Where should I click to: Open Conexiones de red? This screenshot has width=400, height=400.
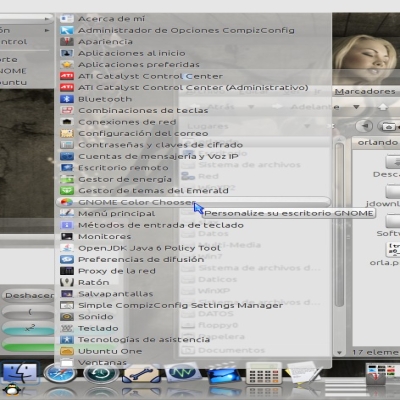pyautogui.click(x=193, y=122)
